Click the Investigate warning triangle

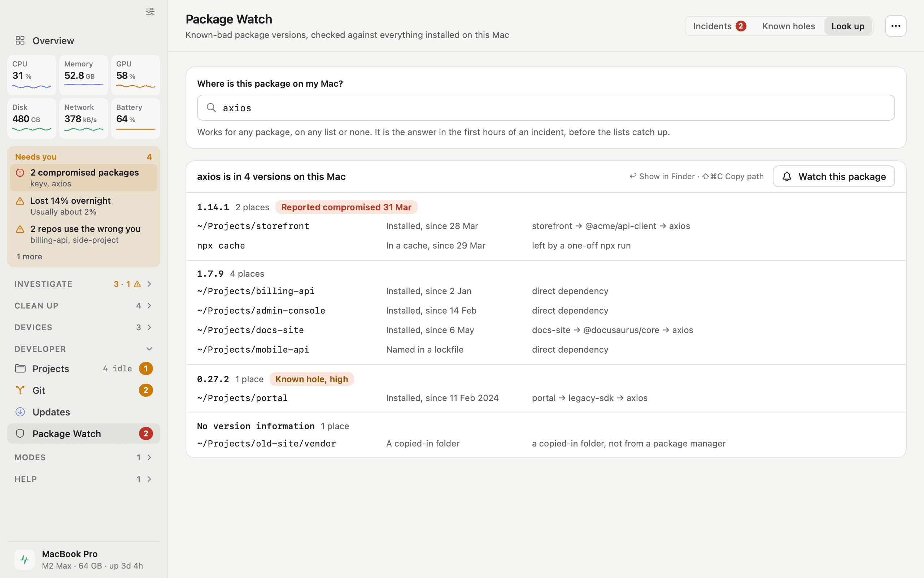tap(138, 284)
